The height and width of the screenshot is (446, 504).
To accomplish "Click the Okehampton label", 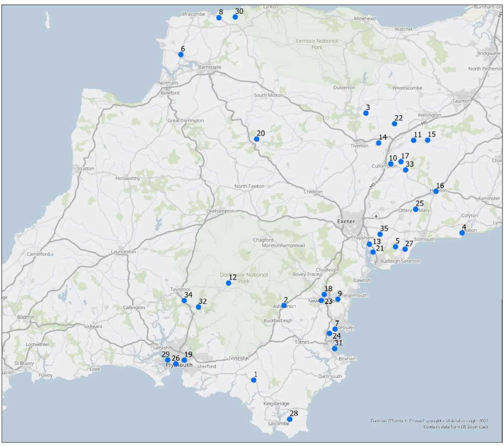I will click(x=220, y=211).
